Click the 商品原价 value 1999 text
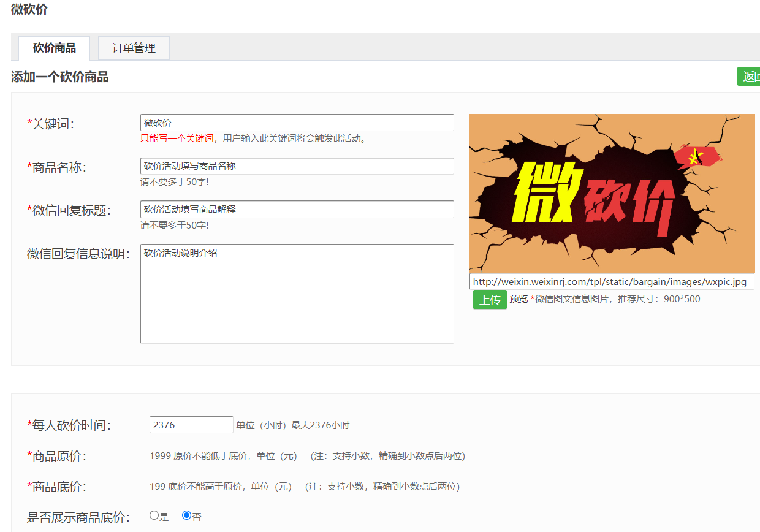The height and width of the screenshot is (532, 760). click(x=160, y=456)
